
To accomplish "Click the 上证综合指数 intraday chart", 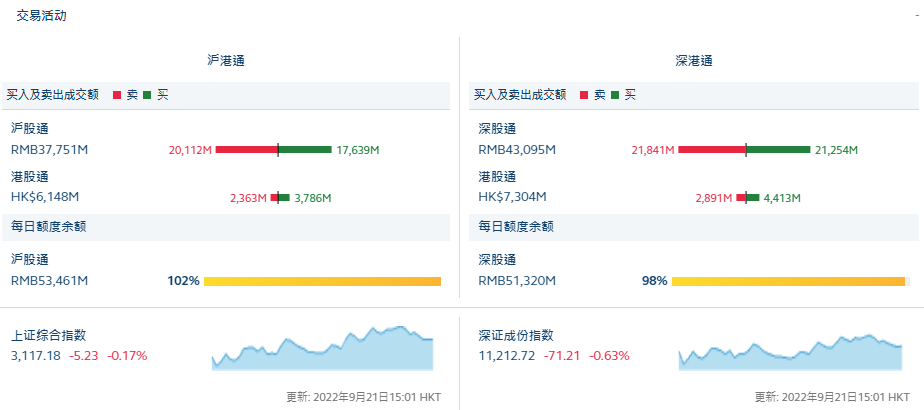I will click(322, 348).
